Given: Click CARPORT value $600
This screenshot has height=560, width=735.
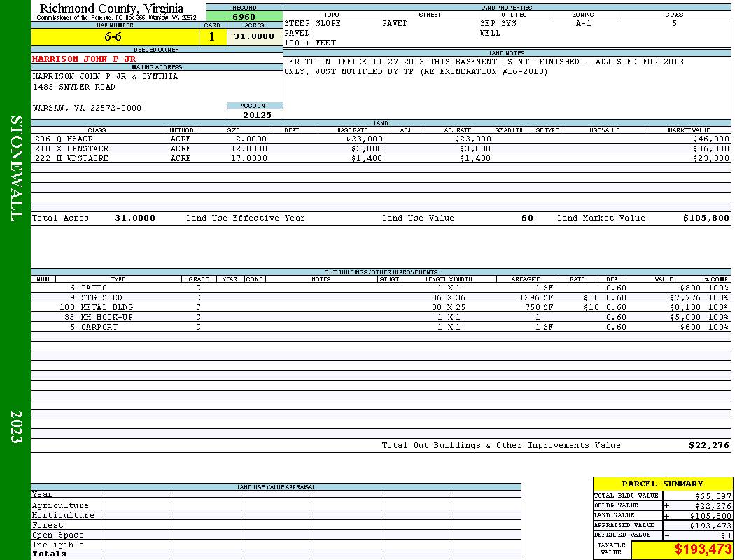Looking at the screenshot, I should (x=690, y=328).
